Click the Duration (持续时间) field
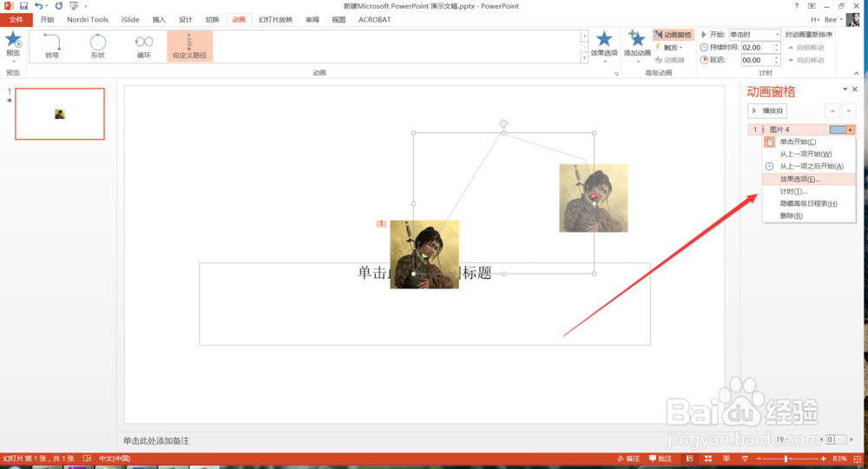 coord(757,48)
